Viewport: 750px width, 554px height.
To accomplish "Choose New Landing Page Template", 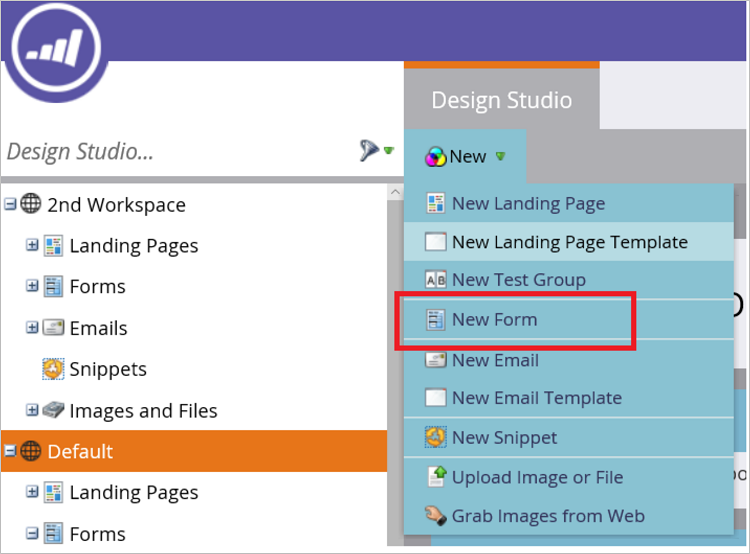I will [x=569, y=242].
